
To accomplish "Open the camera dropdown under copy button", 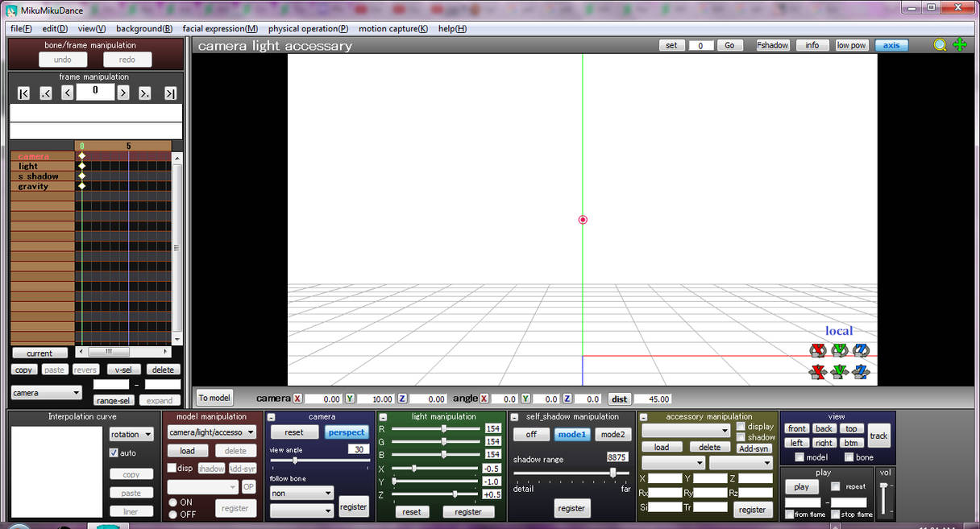I will click(47, 393).
